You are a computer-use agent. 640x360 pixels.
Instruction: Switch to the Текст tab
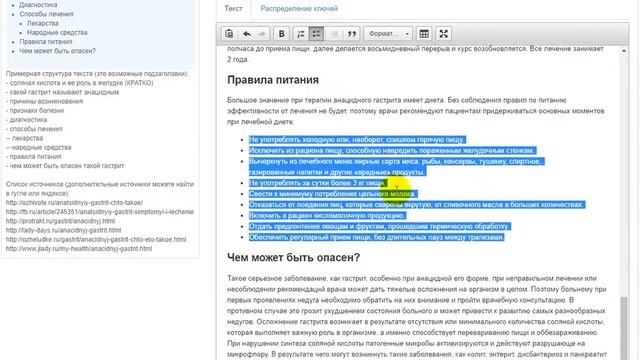[233, 9]
